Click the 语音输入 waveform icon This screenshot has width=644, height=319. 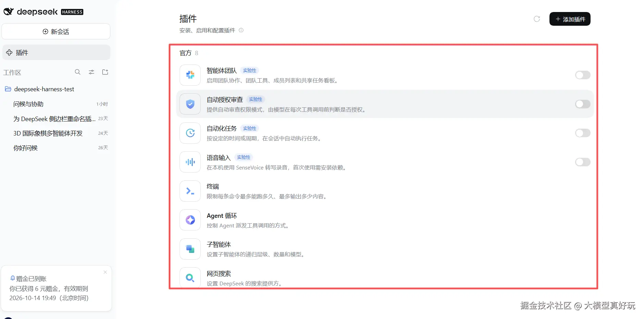click(x=190, y=162)
